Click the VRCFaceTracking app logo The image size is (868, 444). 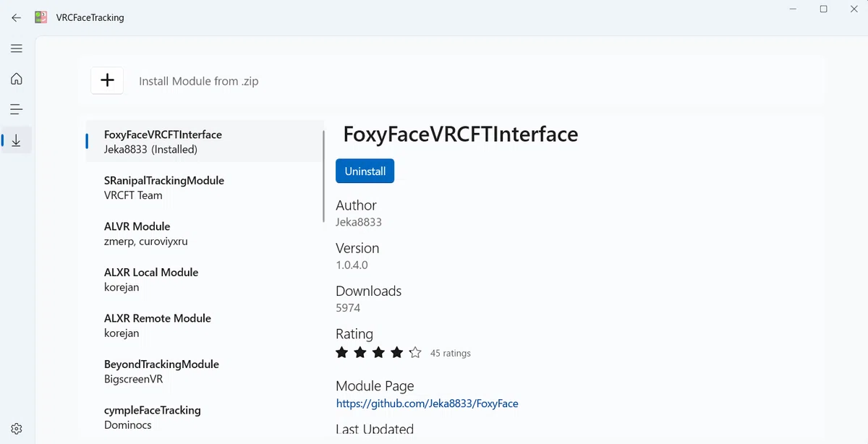pos(41,17)
